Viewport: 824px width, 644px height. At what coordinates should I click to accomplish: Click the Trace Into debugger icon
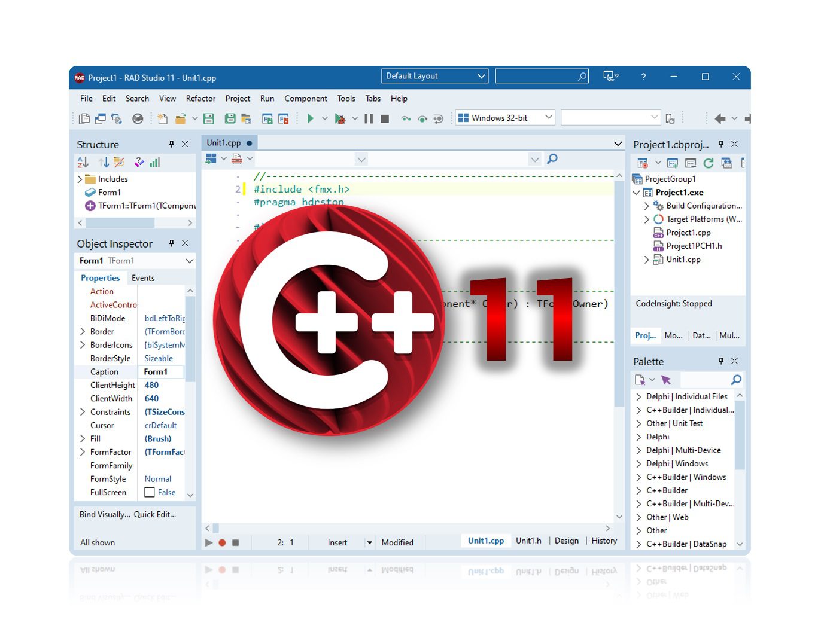(x=406, y=118)
